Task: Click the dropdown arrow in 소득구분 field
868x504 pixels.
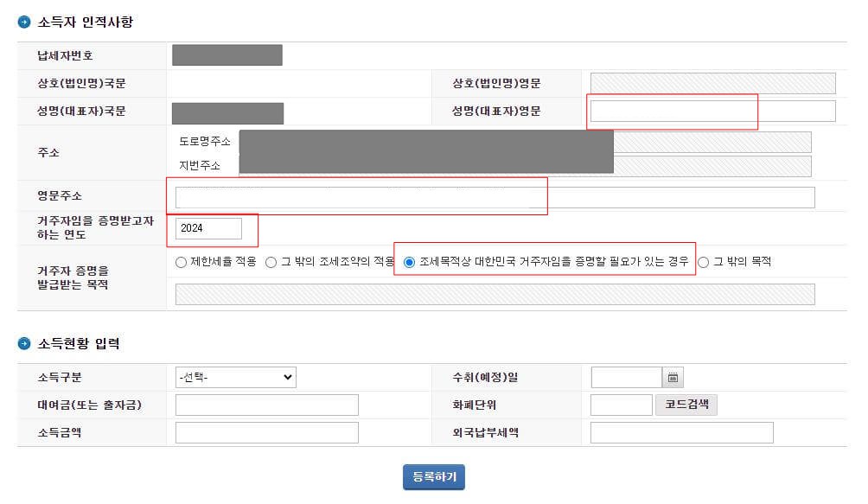Action: tap(287, 377)
